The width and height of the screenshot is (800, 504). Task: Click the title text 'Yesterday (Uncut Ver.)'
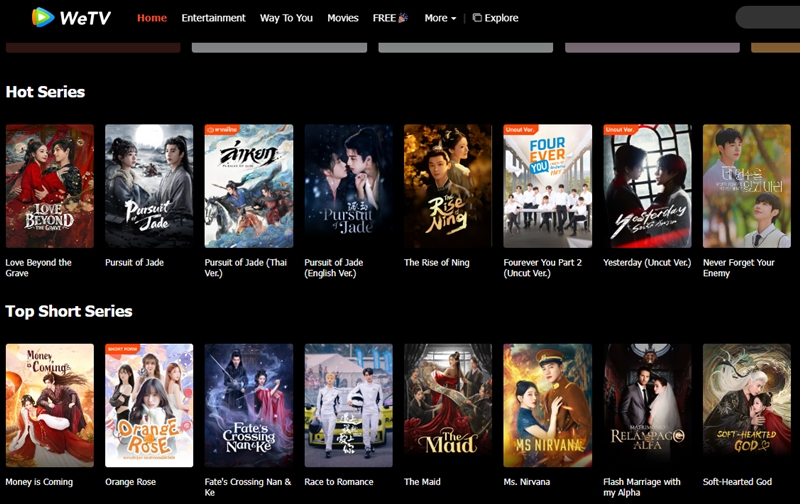(x=647, y=263)
